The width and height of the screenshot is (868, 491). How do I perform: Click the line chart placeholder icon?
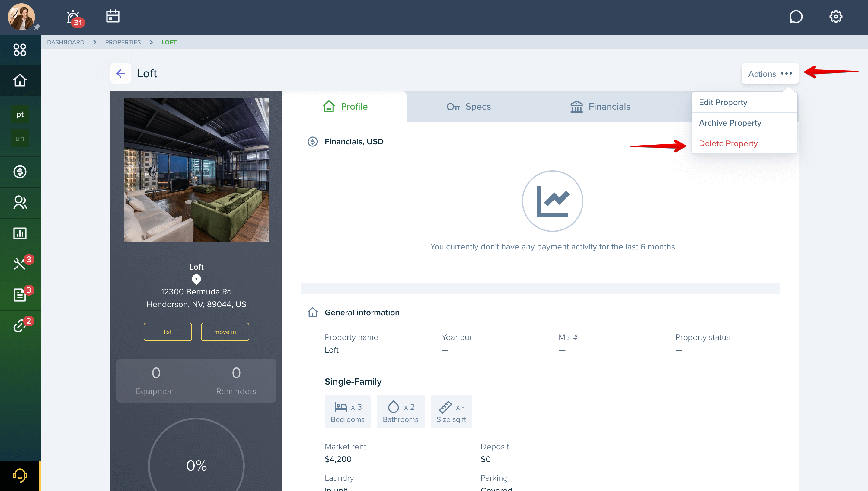coord(553,201)
